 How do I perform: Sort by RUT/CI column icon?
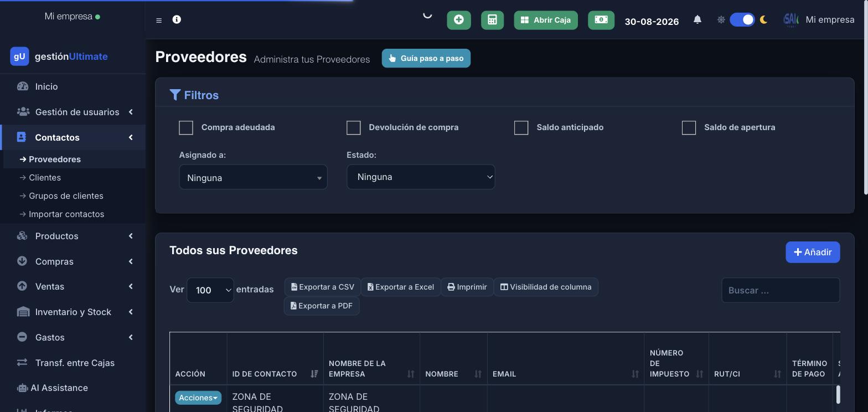(x=777, y=374)
